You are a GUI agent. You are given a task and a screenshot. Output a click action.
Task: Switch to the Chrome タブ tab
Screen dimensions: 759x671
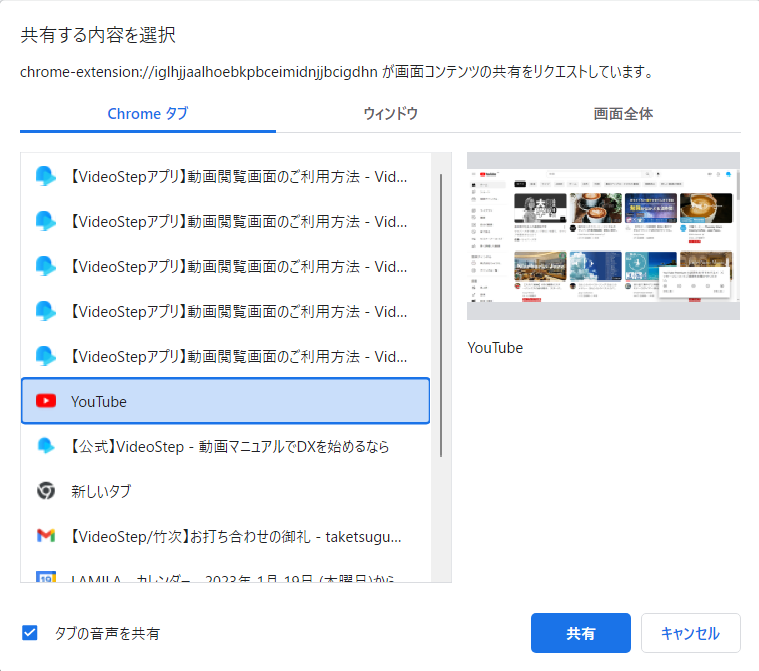(148, 114)
